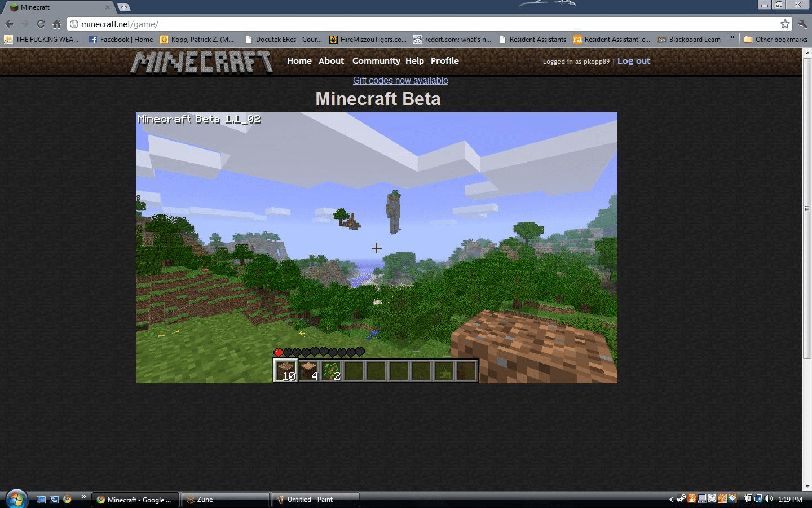Bookmark this page with the star icon

[785, 24]
